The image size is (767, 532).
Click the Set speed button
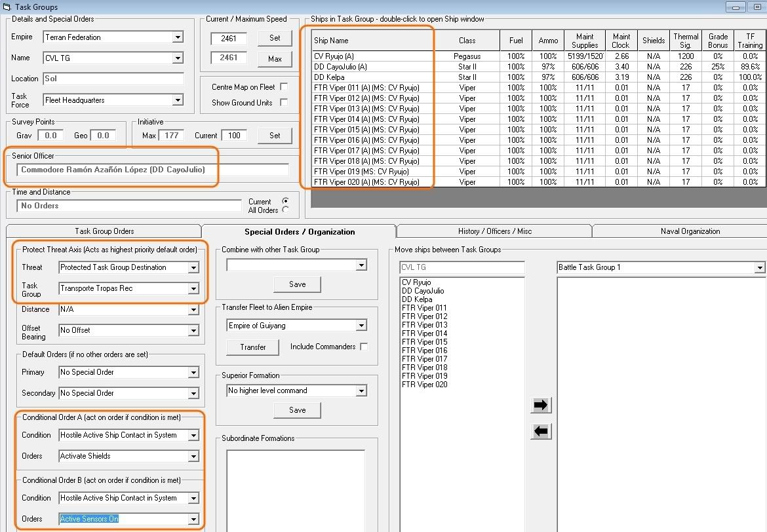(275, 38)
